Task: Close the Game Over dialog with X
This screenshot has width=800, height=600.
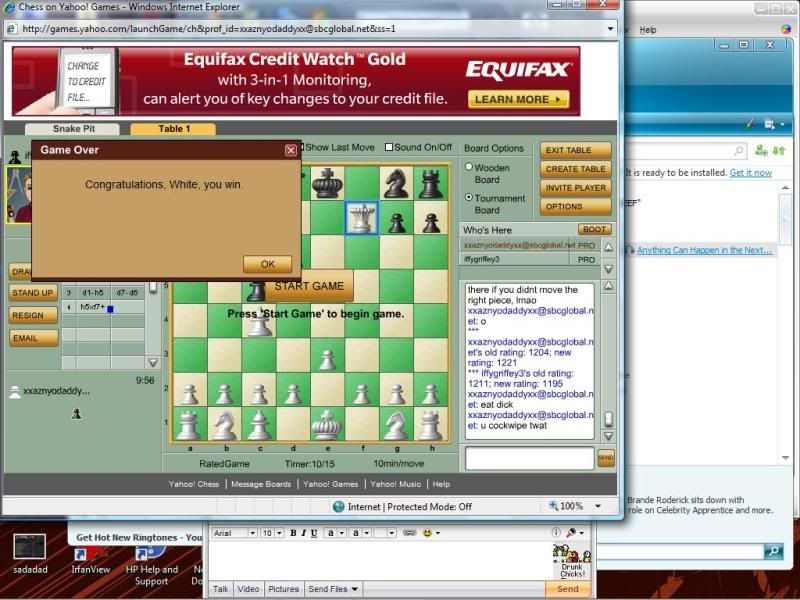Action: pos(291,150)
